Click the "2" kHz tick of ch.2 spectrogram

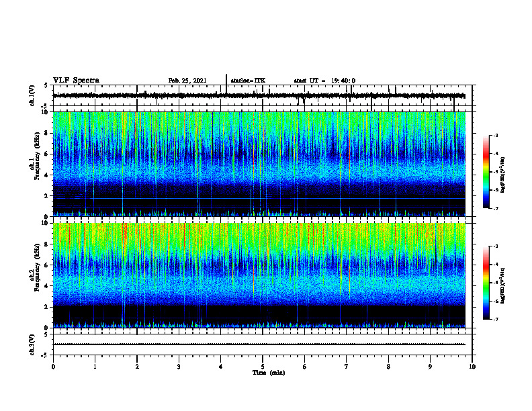47,307
